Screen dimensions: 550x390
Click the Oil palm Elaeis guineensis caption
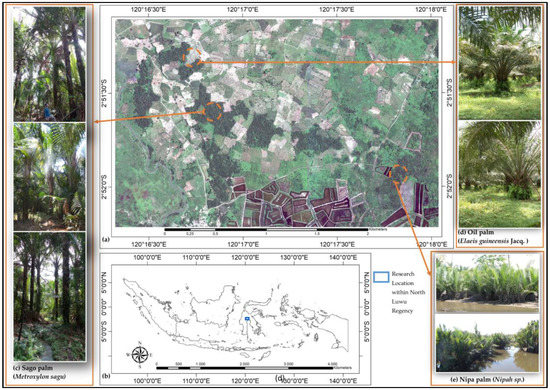coord(493,236)
